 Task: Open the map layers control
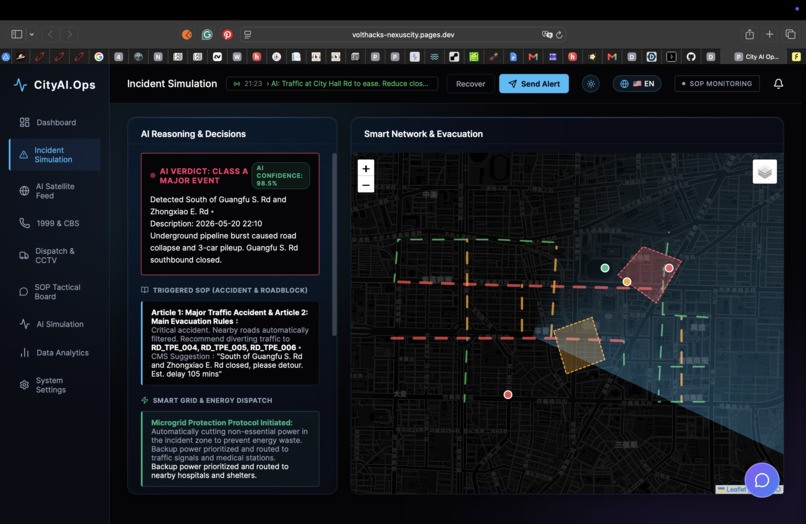(764, 172)
